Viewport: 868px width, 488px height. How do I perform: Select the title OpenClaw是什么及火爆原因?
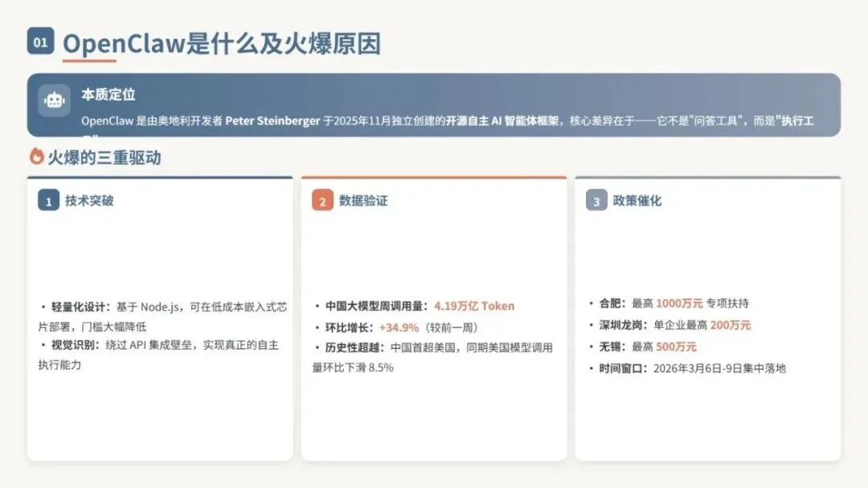pos(222,43)
